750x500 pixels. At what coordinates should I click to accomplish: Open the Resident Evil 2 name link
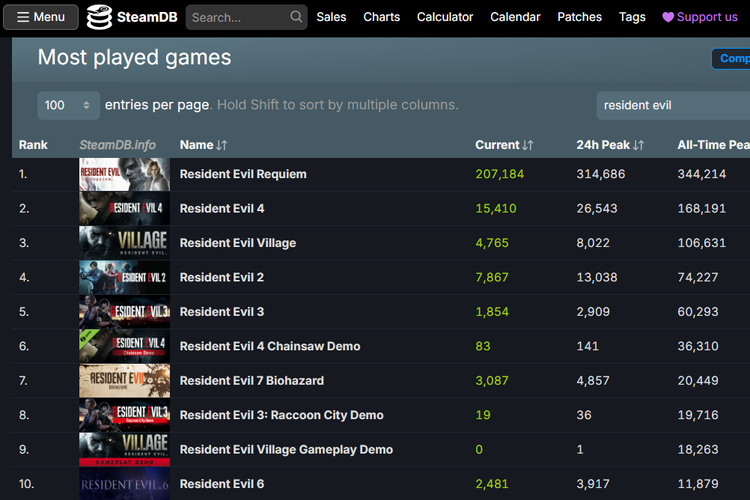[222, 278]
